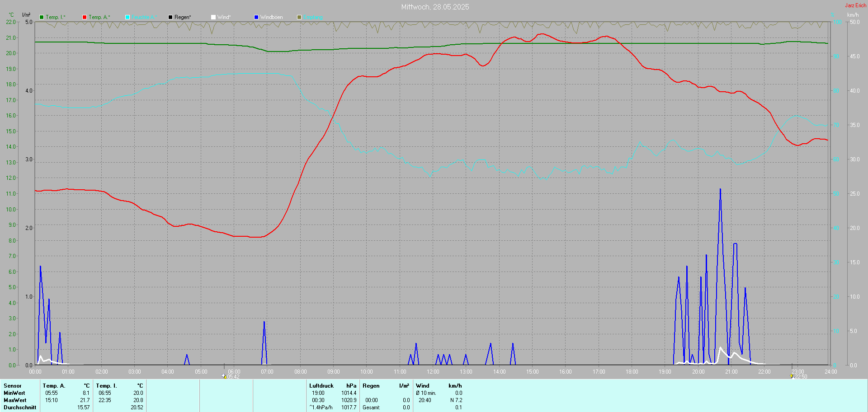868x412 pixels.
Task: Click the green Temp. I. legend swatch
Action: click(x=42, y=17)
